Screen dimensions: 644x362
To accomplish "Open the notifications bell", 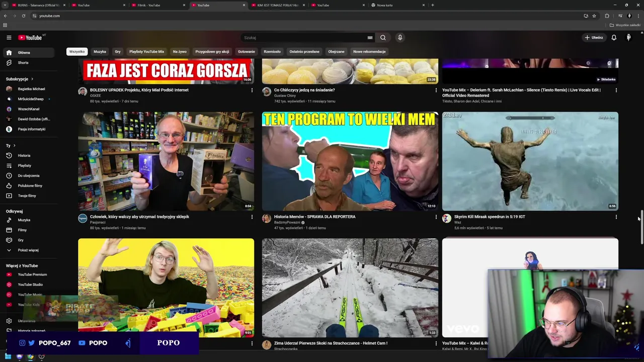I will pos(614,38).
